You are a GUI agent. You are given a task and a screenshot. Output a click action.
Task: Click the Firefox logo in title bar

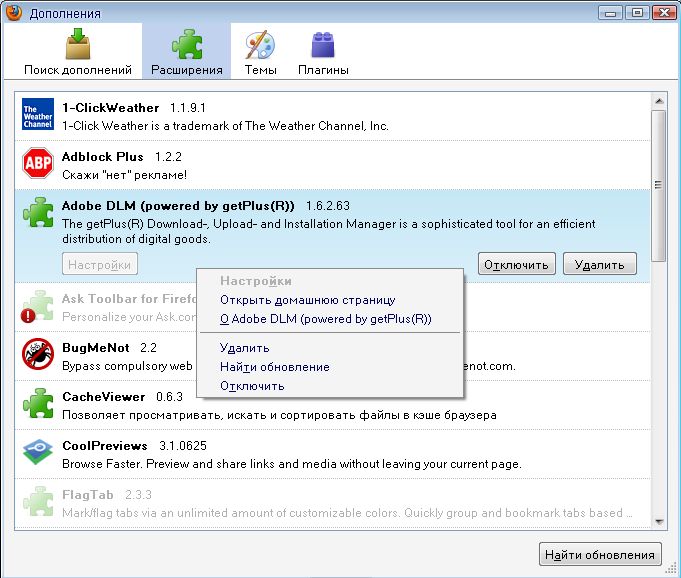click(x=14, y=13)
